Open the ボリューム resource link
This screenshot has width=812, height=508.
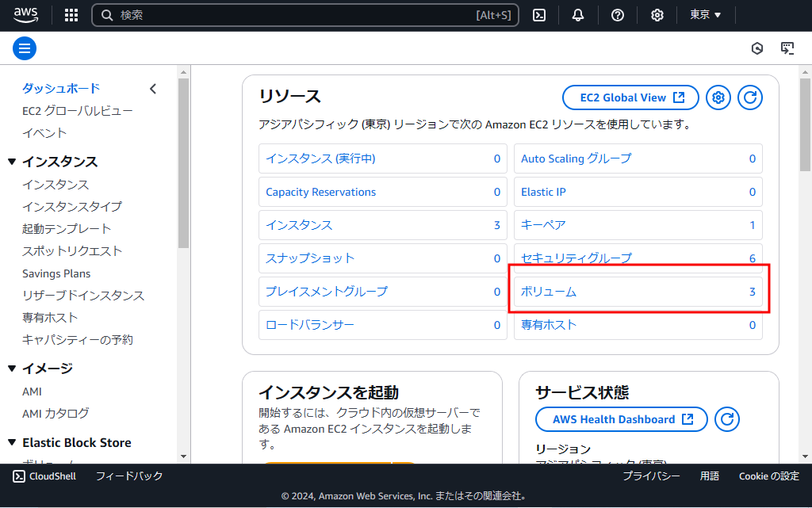[x=549, y=292]
